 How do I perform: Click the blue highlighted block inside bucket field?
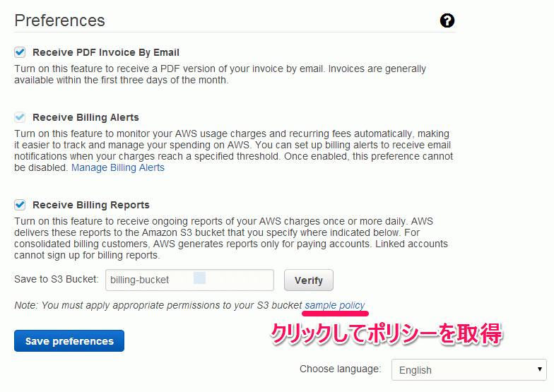pos(199,278)
